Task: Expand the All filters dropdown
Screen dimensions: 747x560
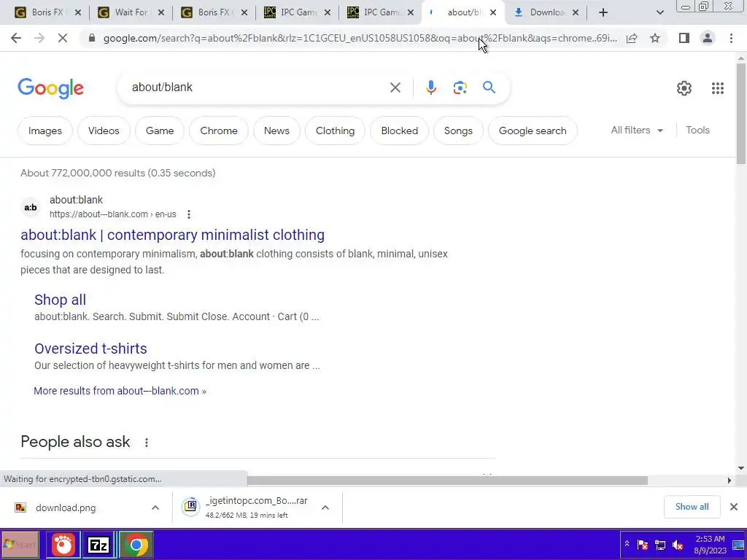Action: tap(637, 131)
